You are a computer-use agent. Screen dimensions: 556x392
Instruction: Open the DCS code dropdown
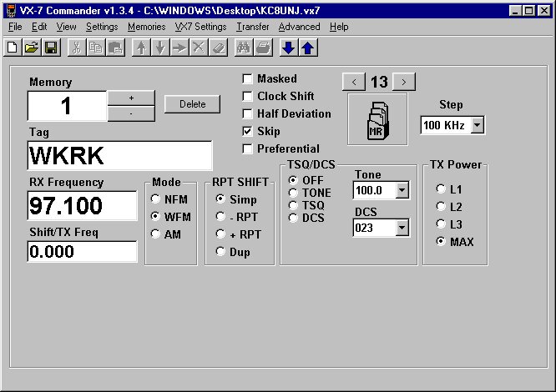coord(402,227)
